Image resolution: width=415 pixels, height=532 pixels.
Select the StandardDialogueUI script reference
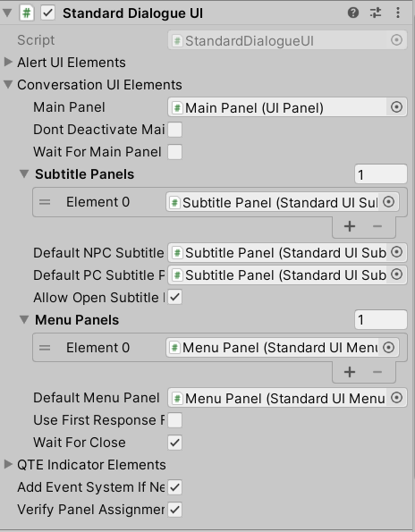tap(287, 40)
